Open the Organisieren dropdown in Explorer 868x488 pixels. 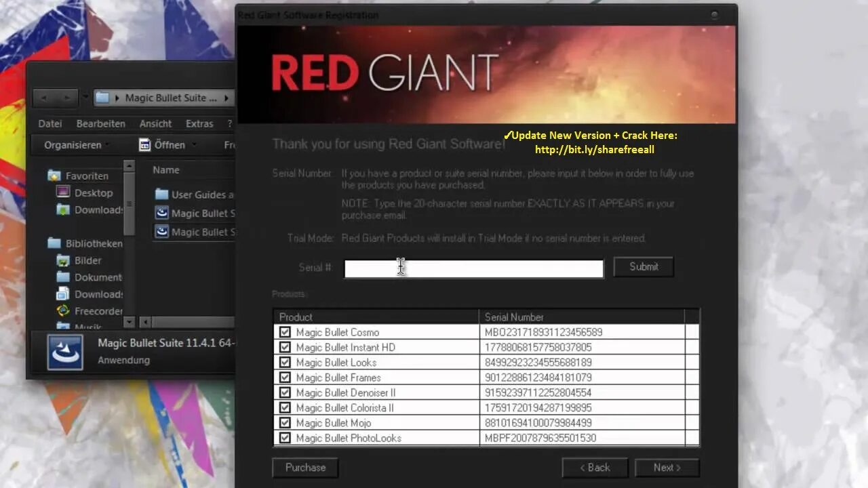[x=77, y=144]
